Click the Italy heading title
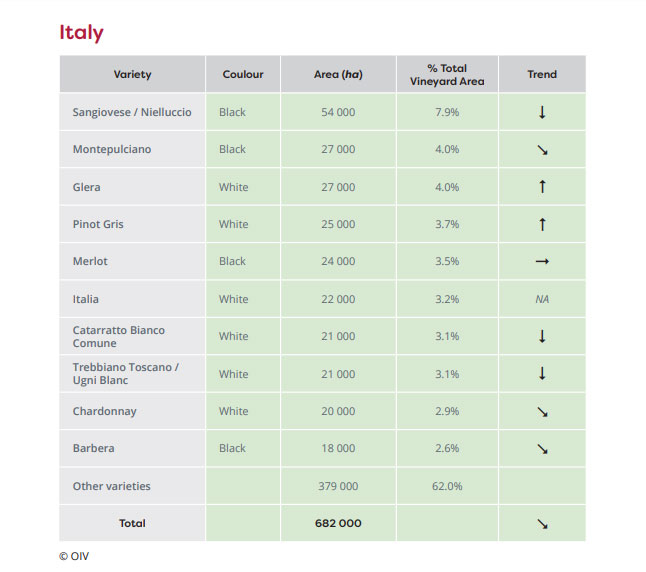 [x=81, y=32]
